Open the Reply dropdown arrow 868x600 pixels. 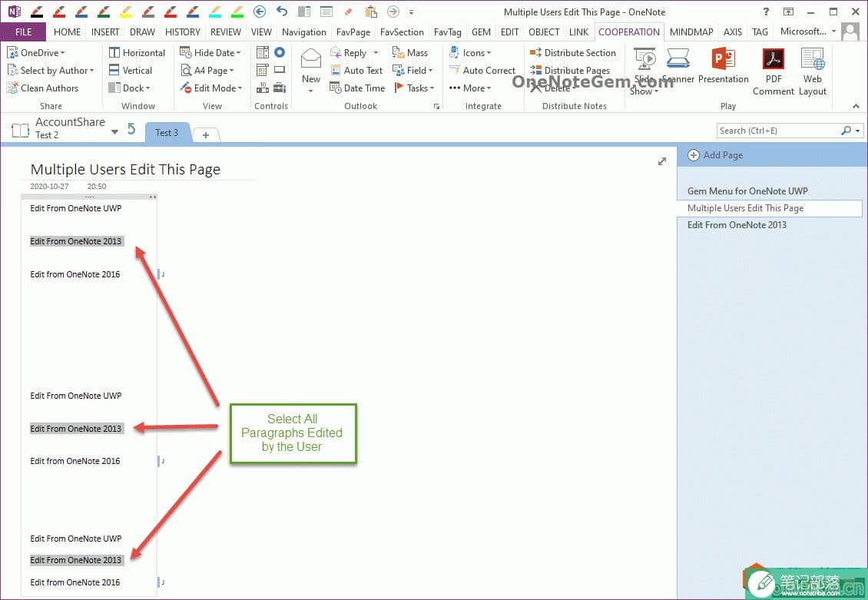click(376, 52)
